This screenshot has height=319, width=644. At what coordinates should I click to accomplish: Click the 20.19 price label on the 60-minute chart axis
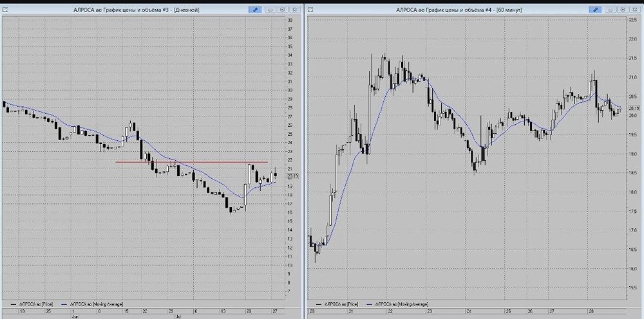point(634,108)
